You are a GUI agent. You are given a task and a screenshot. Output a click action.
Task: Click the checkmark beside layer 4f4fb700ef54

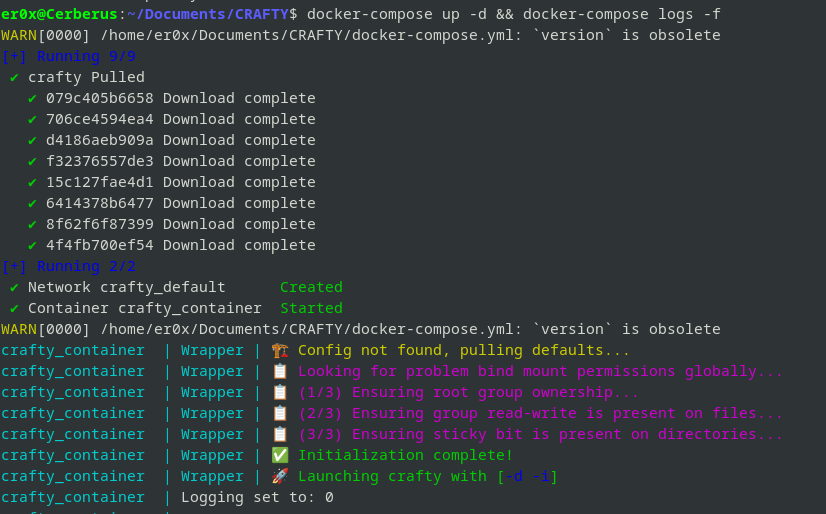32,245
